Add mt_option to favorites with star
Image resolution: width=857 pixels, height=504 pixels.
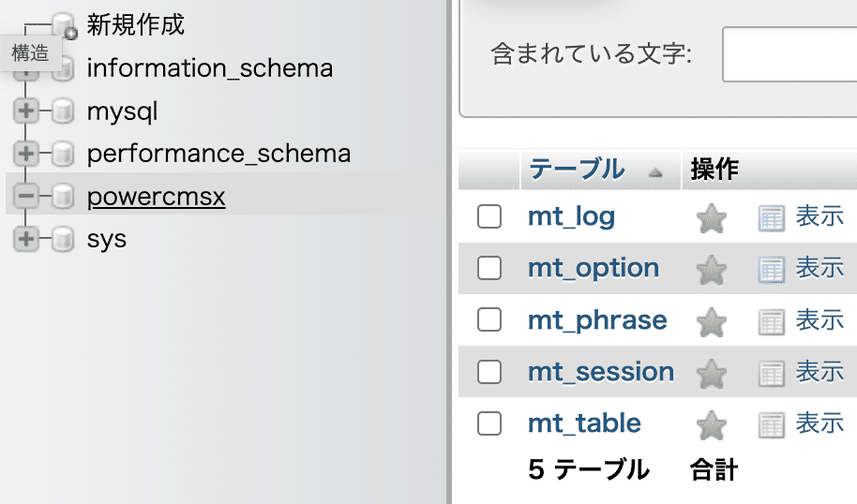coord(712,270)
